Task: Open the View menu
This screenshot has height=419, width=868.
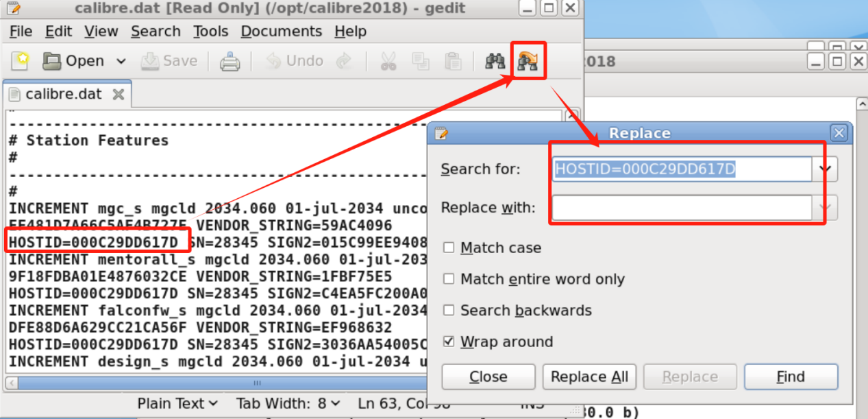Action: (x=101, y=32)
